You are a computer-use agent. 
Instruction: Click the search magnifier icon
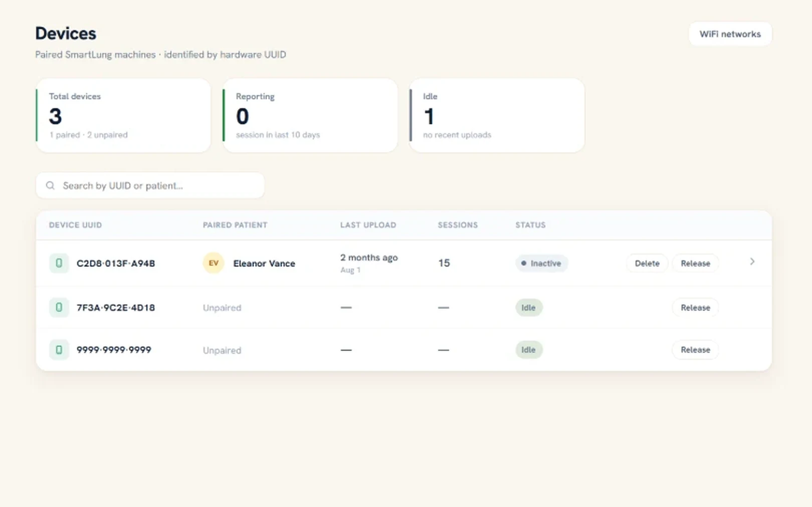point(50,185)
